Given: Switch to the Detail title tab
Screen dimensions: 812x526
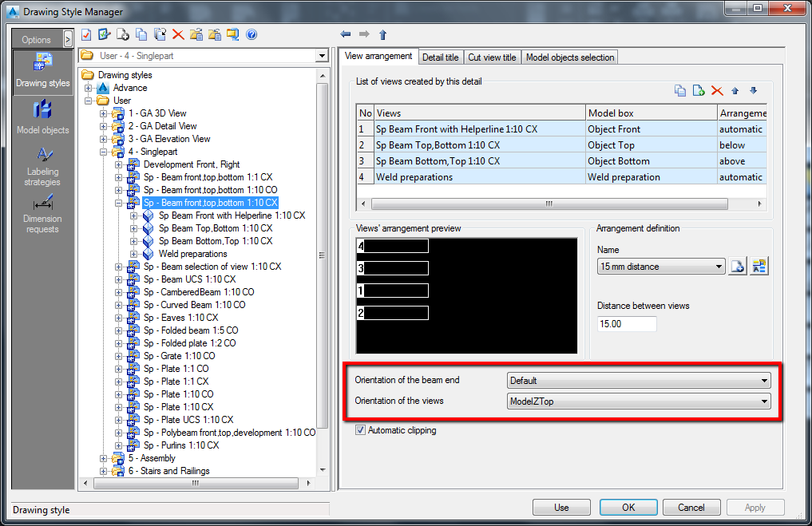Looking at the screenshot, I should pyautogui.click(x=441, y=57).
